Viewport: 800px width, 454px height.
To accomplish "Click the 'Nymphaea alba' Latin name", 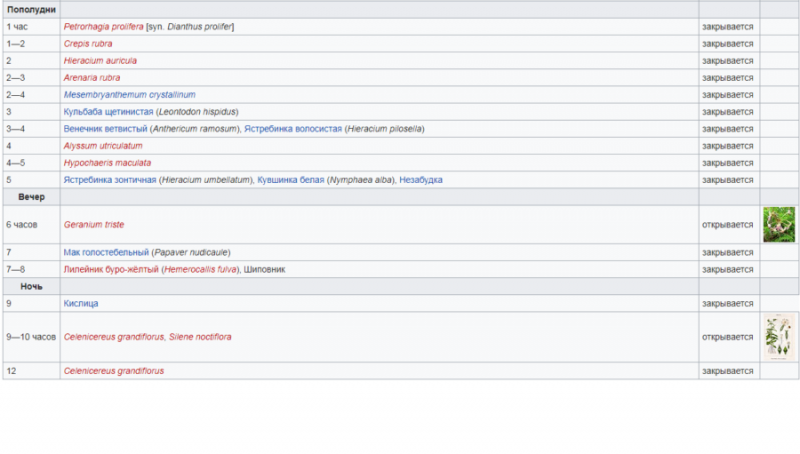I will tap(361, 180).
